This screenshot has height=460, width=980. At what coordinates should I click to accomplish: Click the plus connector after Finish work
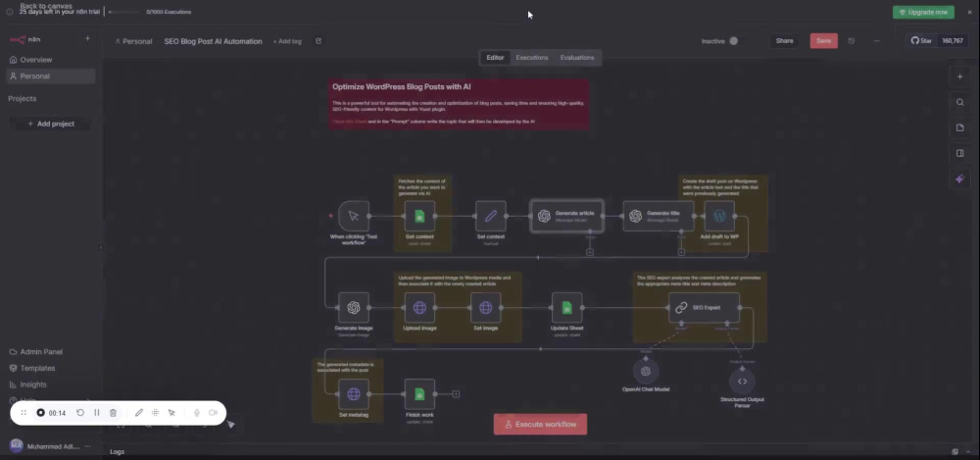point(456,393)
